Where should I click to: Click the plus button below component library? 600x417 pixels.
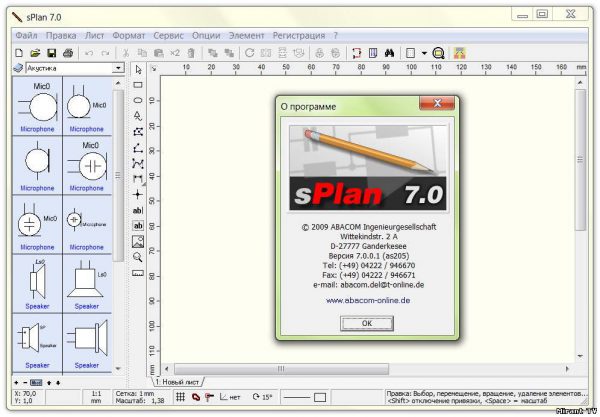[16, 383]
